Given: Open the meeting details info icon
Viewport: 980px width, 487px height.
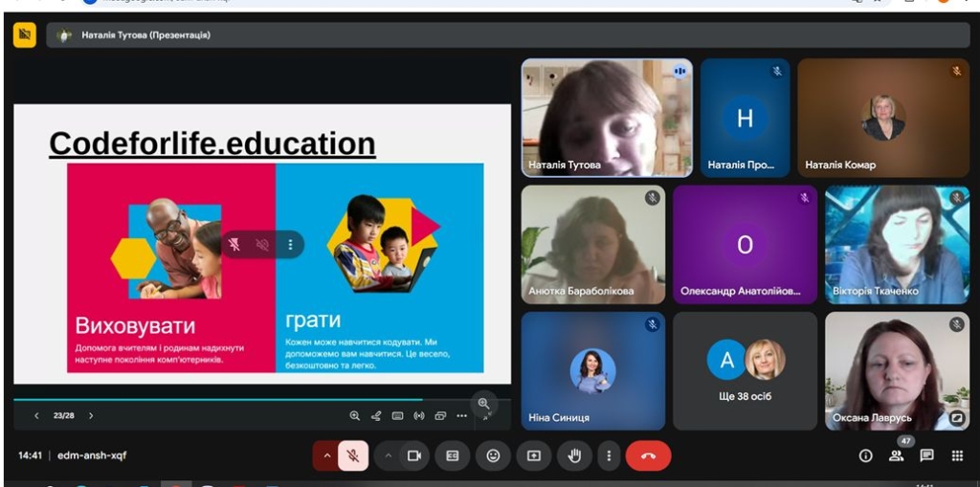Looking at the screenshot, I should pyautogui.click(x=865, y=455).
